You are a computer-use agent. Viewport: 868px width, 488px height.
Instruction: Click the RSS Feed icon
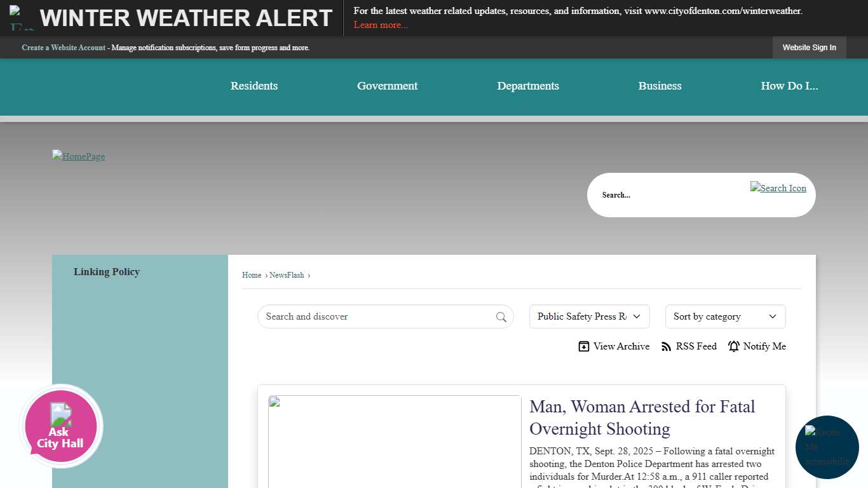click(666, 346)
